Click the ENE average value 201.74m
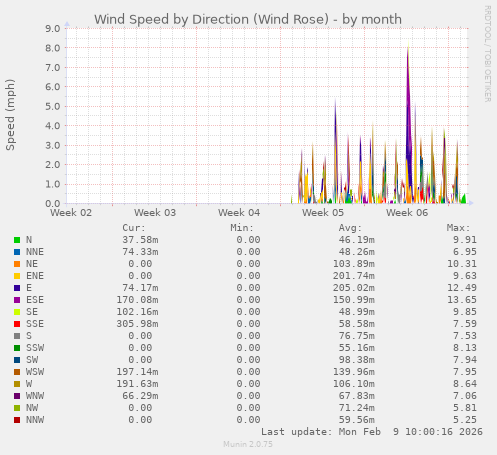Image resolution: width=497 pixels, height=455 pixels. (x=354, y=276)
